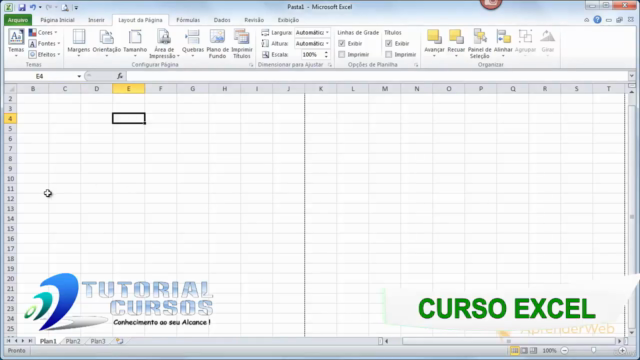The width and height of the screenshot is (640, 360).
Task: Open the Name Box dropdown arrow
Action: click(79, 76)
